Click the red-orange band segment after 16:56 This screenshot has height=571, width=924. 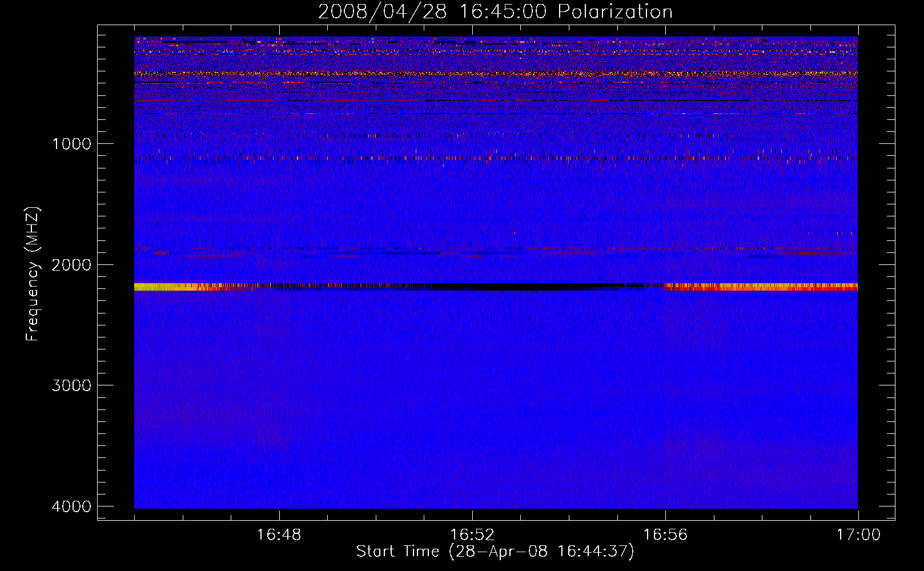coord(761,287)
